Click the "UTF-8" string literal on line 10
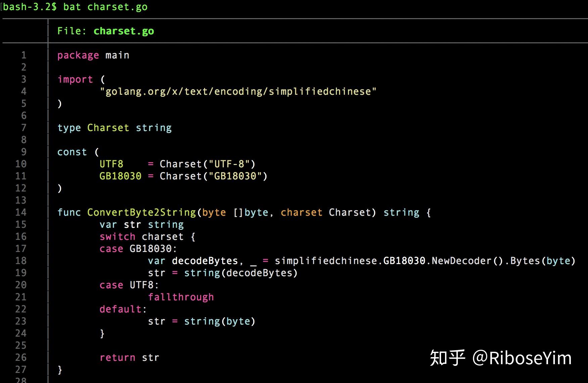Image resolution: width=588 pixels, height=383 pixels. [x=229, y=164]
